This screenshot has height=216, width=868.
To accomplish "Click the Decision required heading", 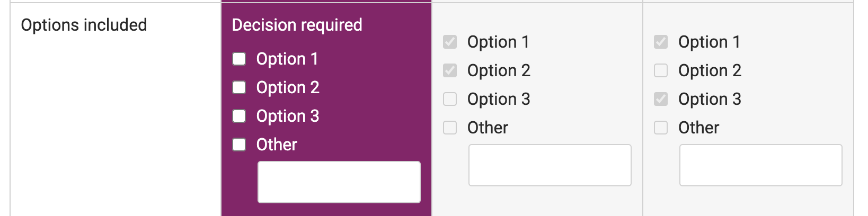I will point(297,25).
